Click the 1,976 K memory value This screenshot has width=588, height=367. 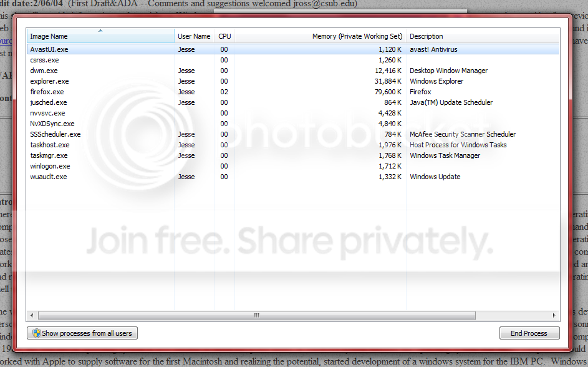click(390, 145)
